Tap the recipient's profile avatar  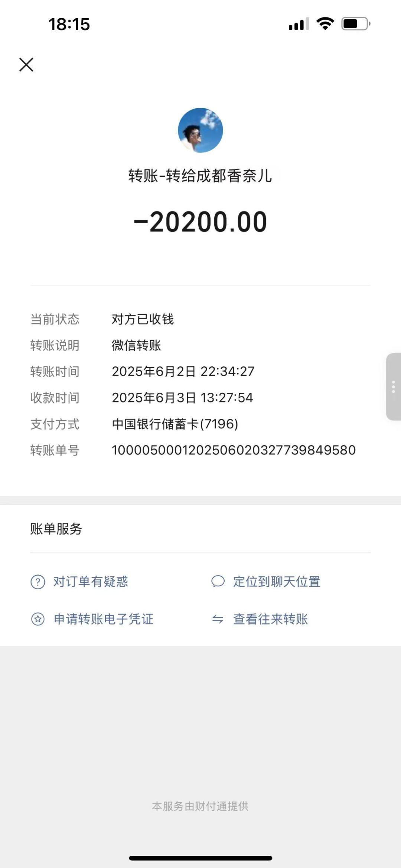click(200, 130)
